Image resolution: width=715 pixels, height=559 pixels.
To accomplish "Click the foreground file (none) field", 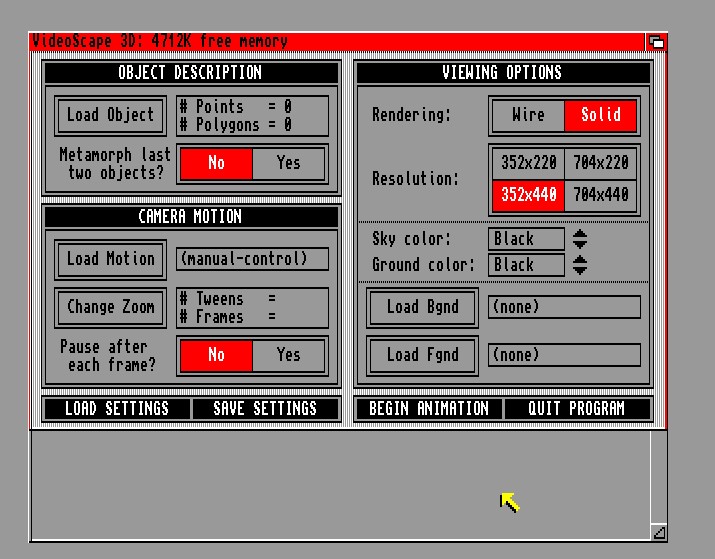I will click(x=565, y=355).
